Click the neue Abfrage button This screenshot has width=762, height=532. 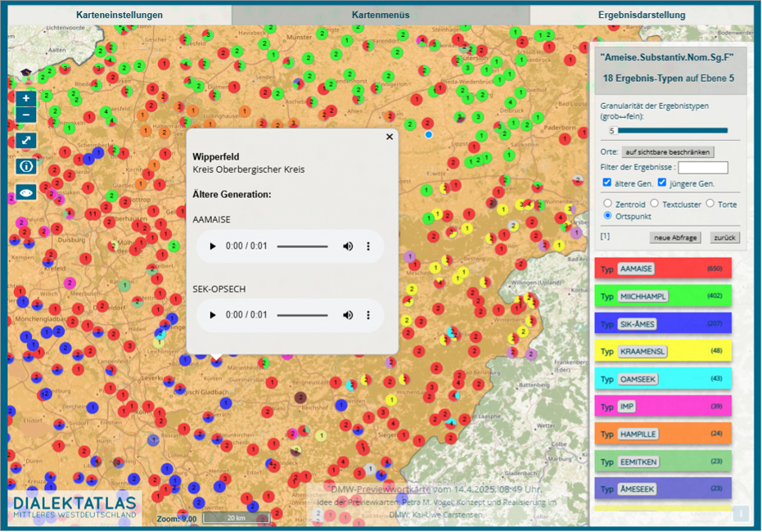(674, 237)
